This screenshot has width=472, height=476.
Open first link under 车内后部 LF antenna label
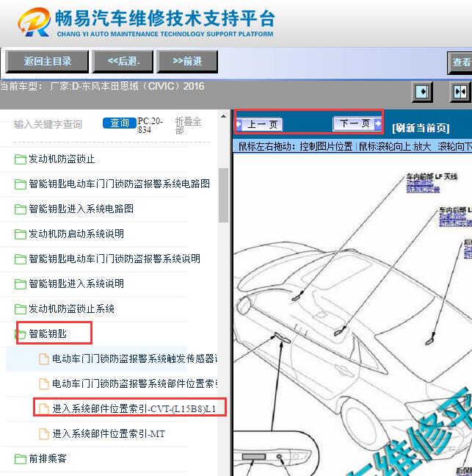(x=453, y=216)
